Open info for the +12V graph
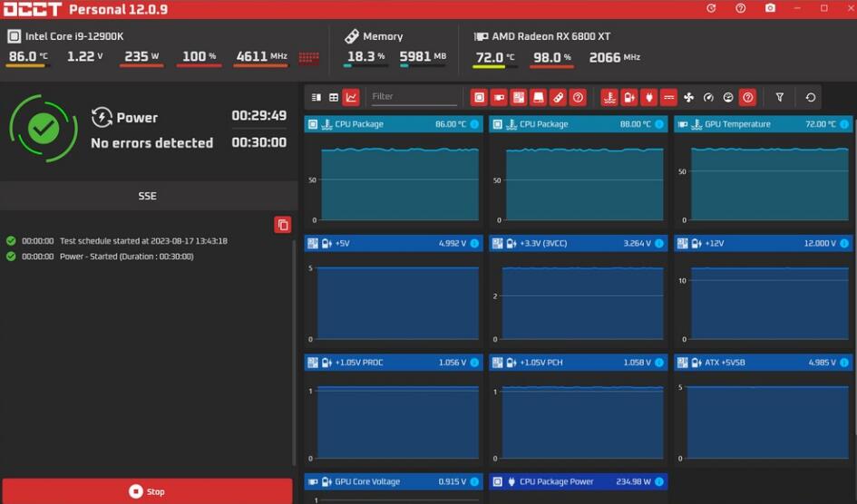This screenshot has height=504, width=857. click(844, 243)
